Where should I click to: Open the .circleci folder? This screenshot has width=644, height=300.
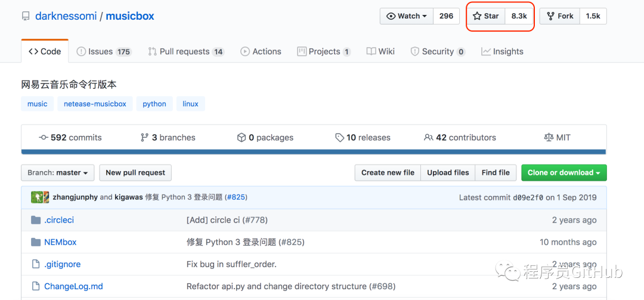[59, 220]
